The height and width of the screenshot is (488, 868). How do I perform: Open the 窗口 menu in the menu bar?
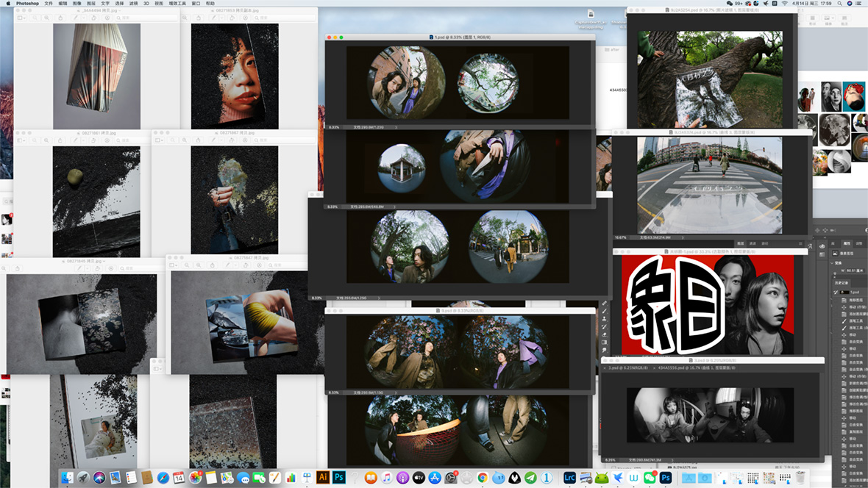[196, 4]
